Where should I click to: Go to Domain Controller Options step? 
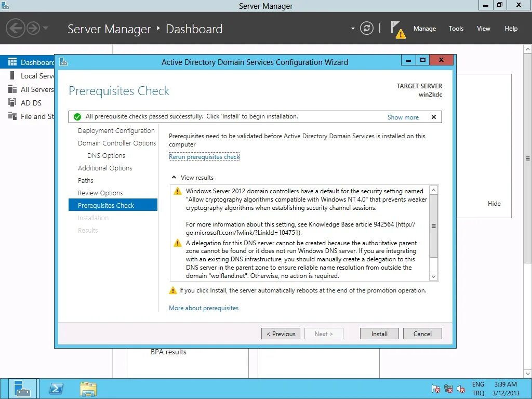(x=117, y=143)
